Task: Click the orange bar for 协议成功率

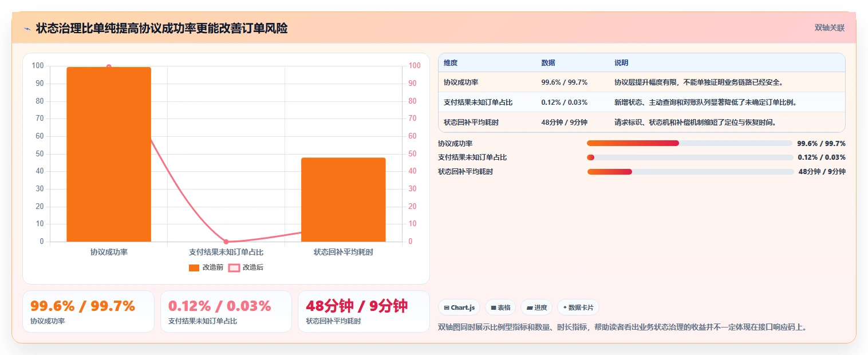Action: pos(109,154)
